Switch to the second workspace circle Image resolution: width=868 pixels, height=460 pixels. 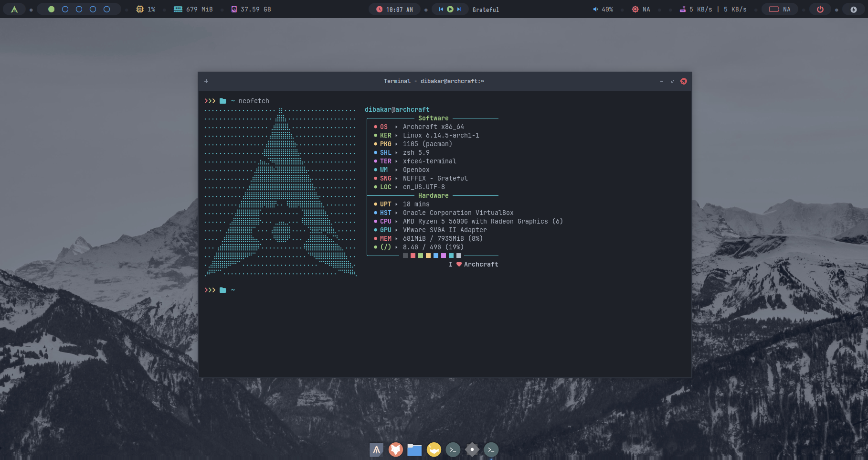(x=65, y=9)
